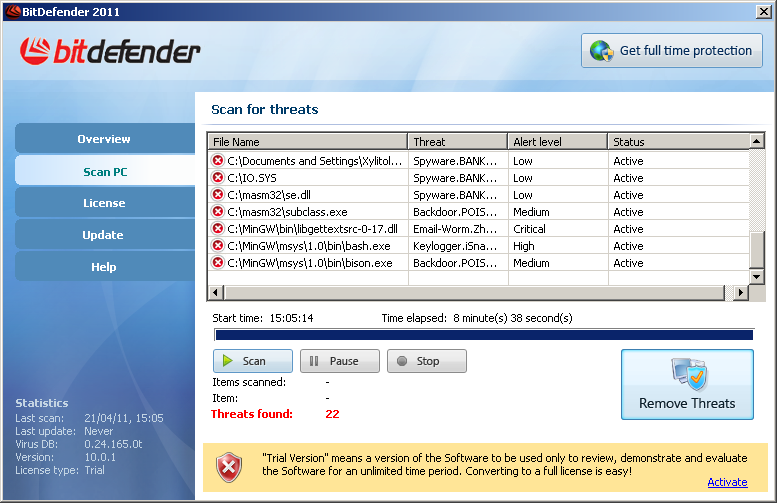This screenshot has width=777, height=503.
Task: Click the horizontal scrollbar thumb in threat list
Action: click(474, 292)
